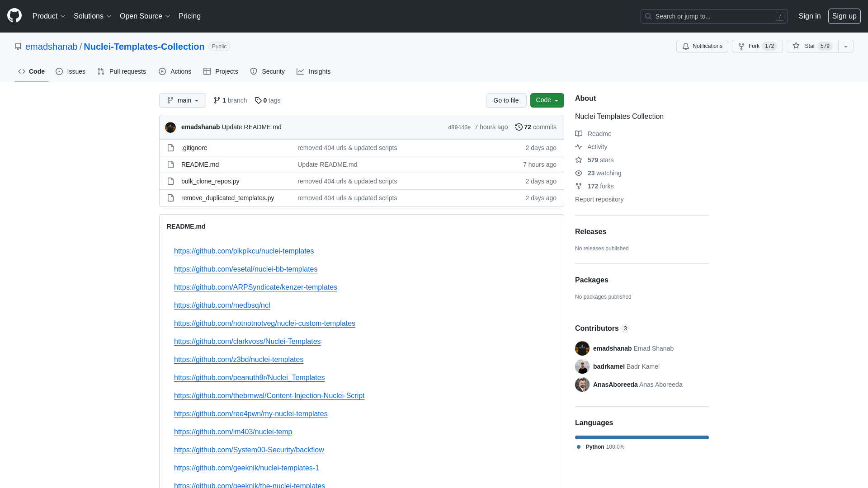The width and height of the screenshot is (868, 488).
Task: Open the clarkvoss/Nuclei-Templates link
Action: tap(247, 342)
